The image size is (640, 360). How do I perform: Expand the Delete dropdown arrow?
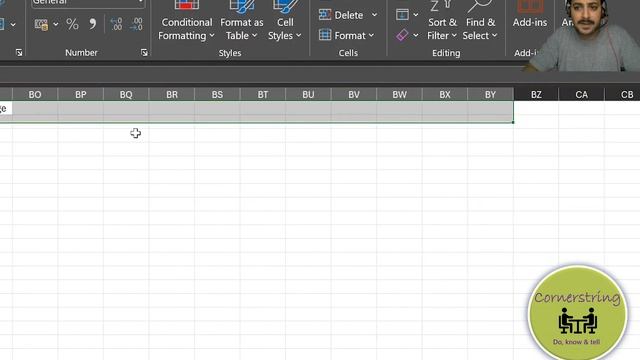tap(374, 15)
